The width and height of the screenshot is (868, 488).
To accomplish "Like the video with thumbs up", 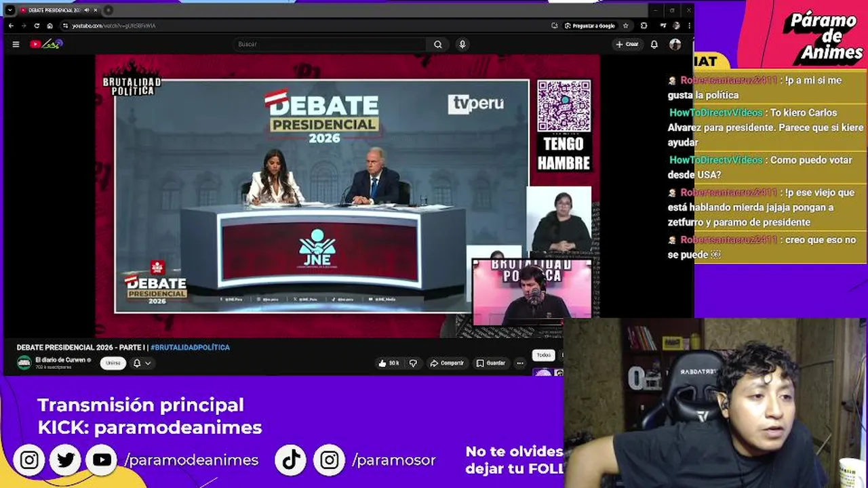I will coord(389,363).
